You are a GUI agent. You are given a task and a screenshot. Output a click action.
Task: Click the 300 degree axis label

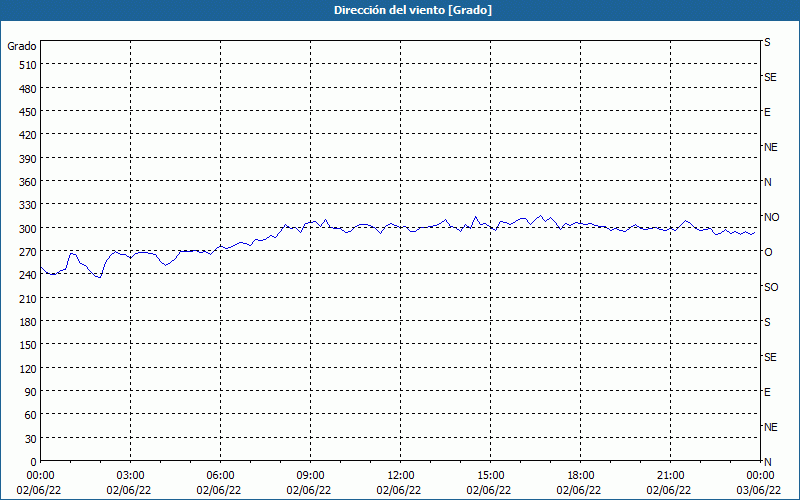click(x=28, y=229)
